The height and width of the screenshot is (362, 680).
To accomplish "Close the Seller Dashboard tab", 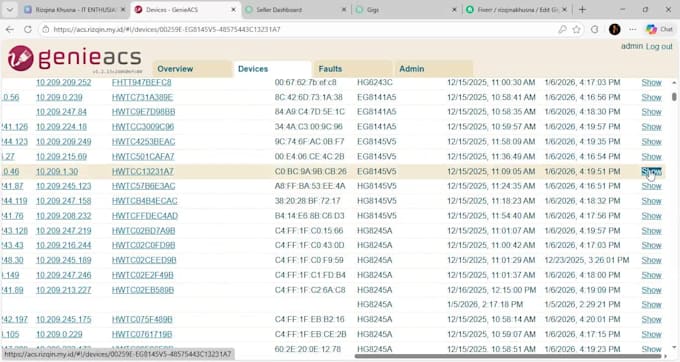I will 344,10.
